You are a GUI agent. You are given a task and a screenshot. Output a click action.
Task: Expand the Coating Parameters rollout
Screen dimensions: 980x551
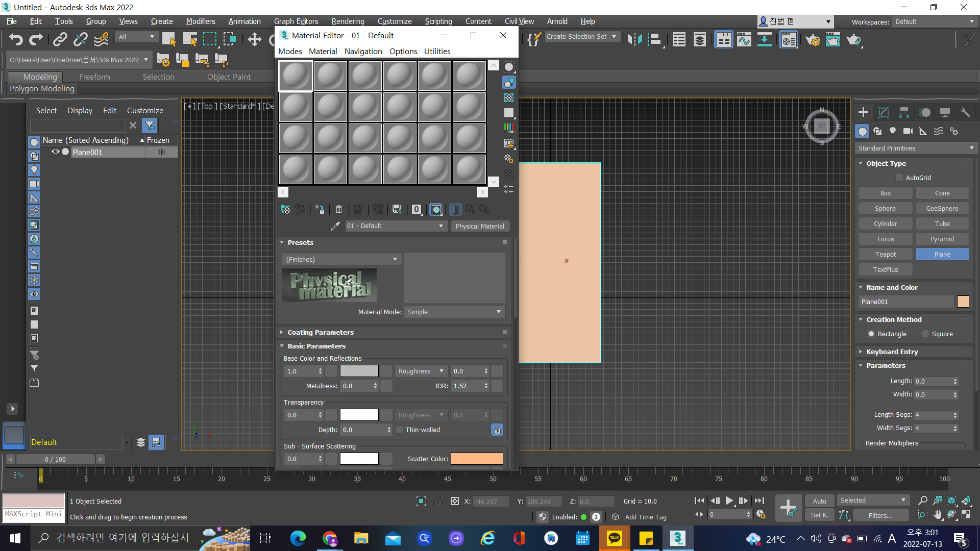[321, 332]
